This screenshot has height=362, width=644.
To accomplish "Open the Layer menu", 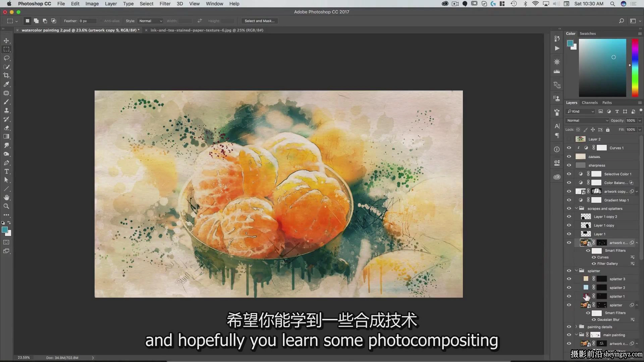I will 111,4.
